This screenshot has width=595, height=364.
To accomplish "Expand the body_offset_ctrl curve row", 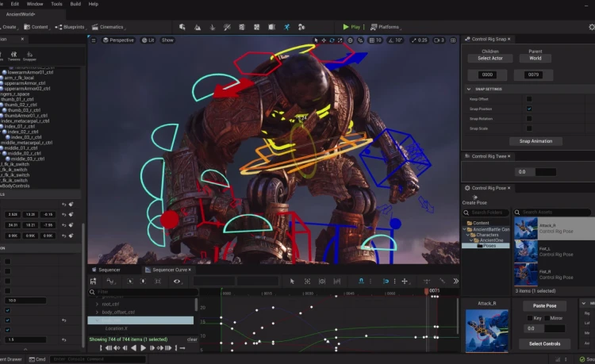I will coord(97,312).
